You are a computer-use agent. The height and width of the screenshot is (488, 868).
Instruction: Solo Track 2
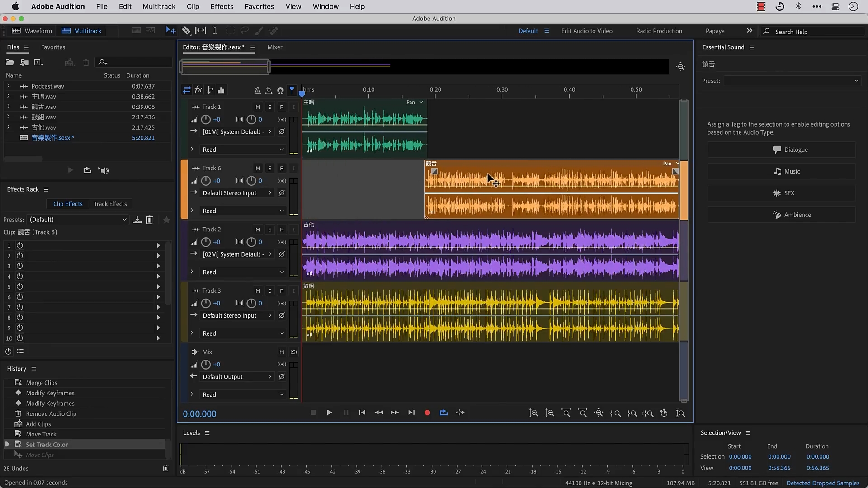[269, 230]
